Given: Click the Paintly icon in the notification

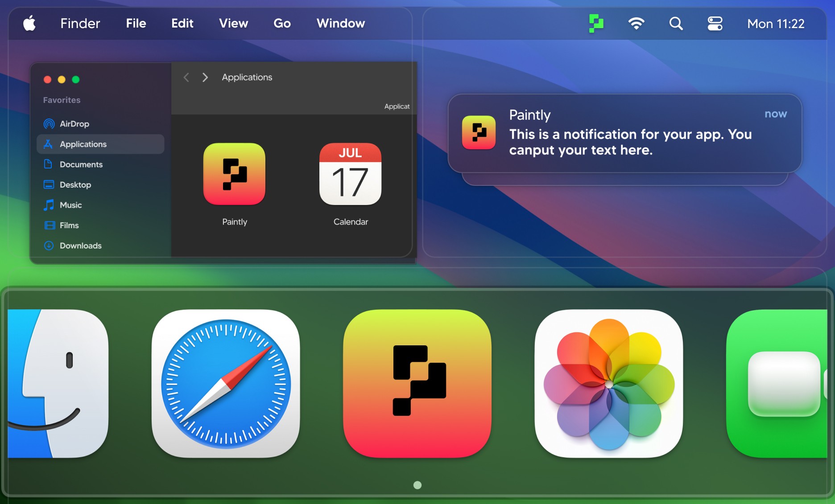Looking at the screenshot, I should pos(479,133).
